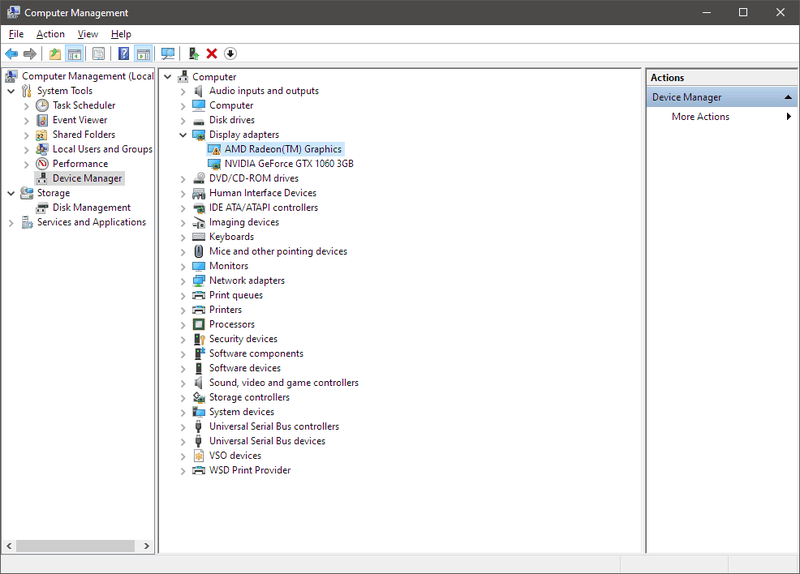The width and height of the screenshot is (800, 574).
Task: Select Mice and other pointing devices
Action: [278, 252]
